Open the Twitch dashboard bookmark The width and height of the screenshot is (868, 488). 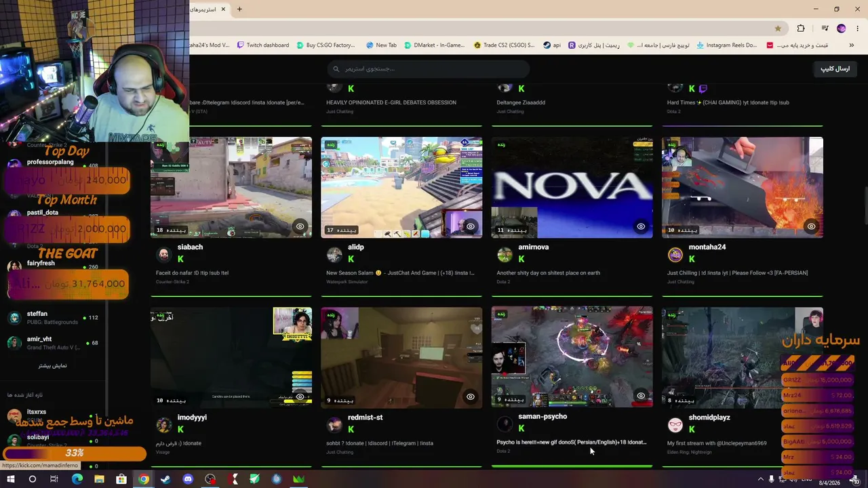coord(263,45)
